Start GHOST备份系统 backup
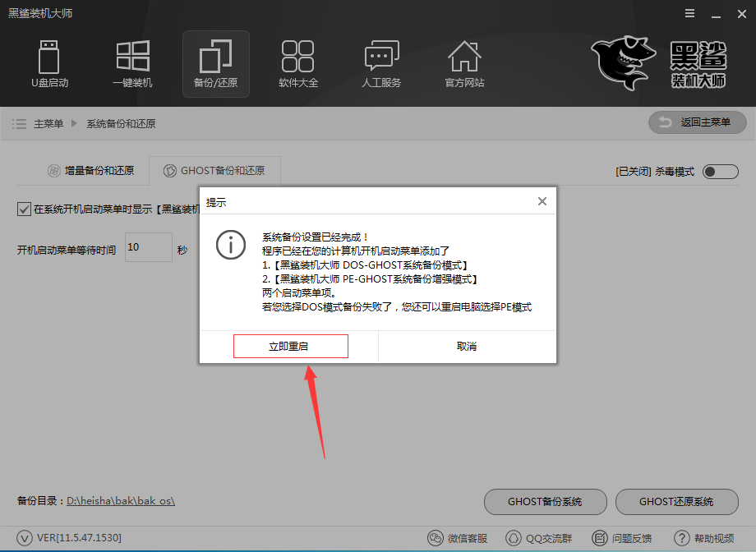 coord(545,502)
